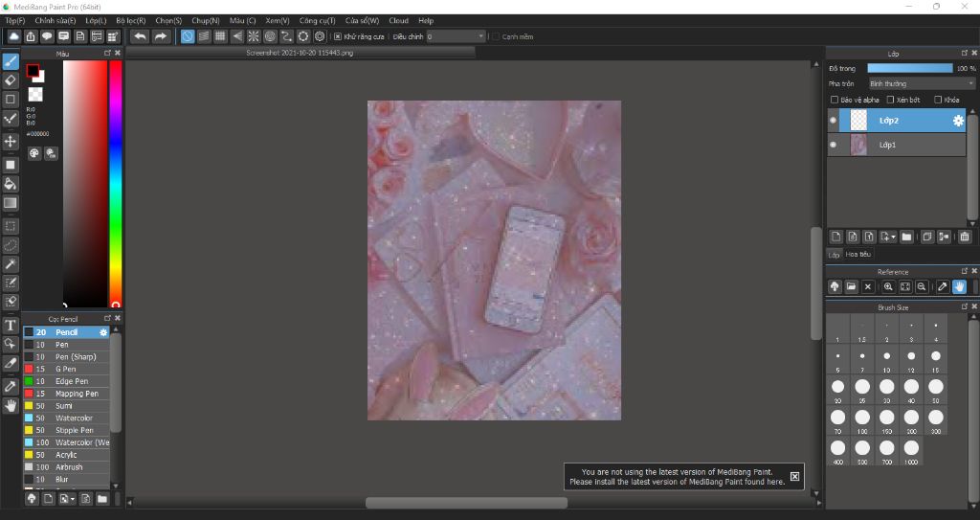Duplicate the layer using copy icon
Image resolution: width=980 pixels, height=520 pixels.
(x=926, y=237)
